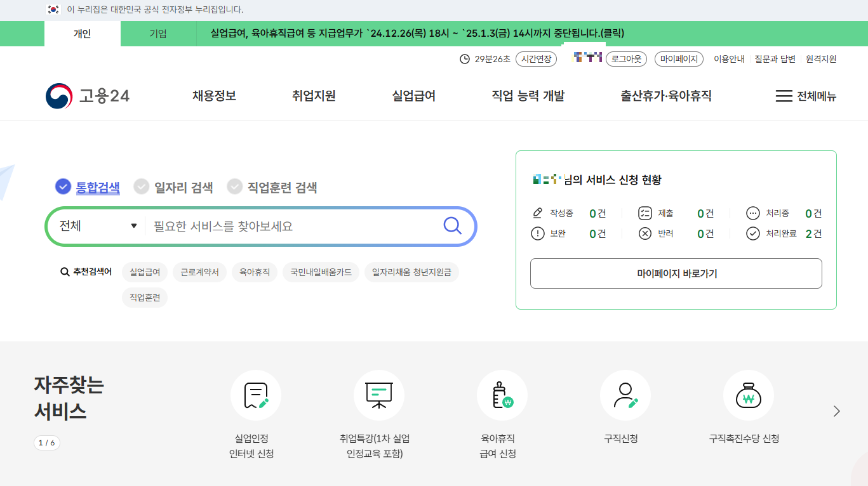Image resolution: width=868 pixels, height=486 pixels.
Task: Select the 직업훈련 검색 option
Action: (x=272, y=187)
